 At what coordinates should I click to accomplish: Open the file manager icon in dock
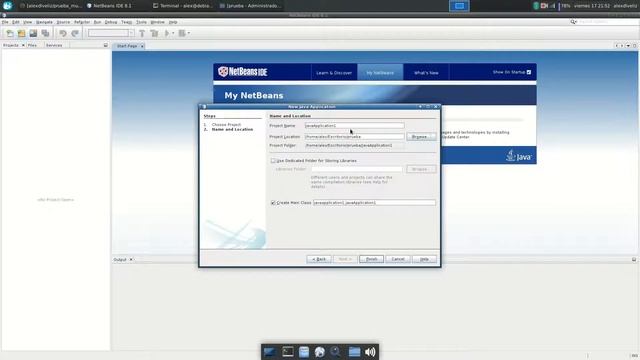(304, 352)
